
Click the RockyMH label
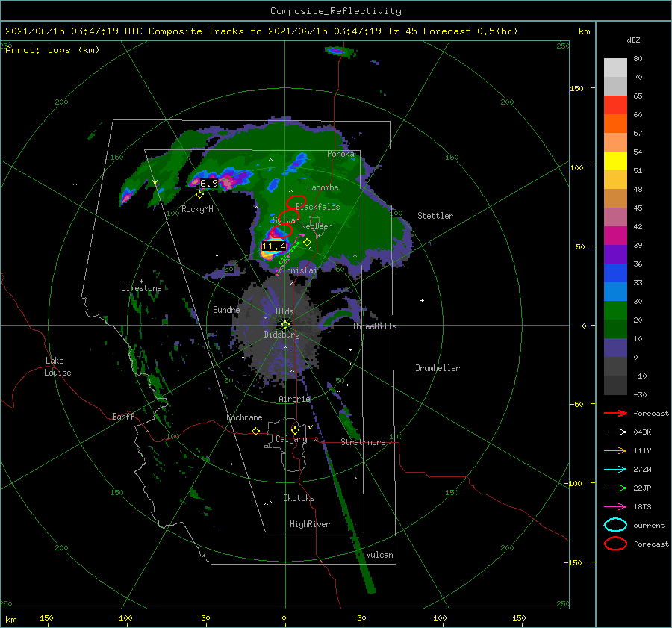pyautogui.click(x=197, y=209)
